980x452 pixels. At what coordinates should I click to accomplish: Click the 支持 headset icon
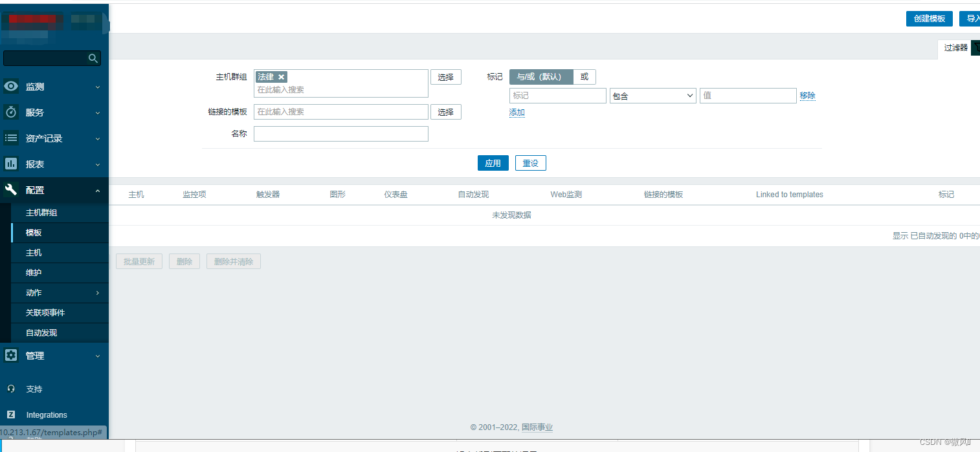tap(10, 389)
